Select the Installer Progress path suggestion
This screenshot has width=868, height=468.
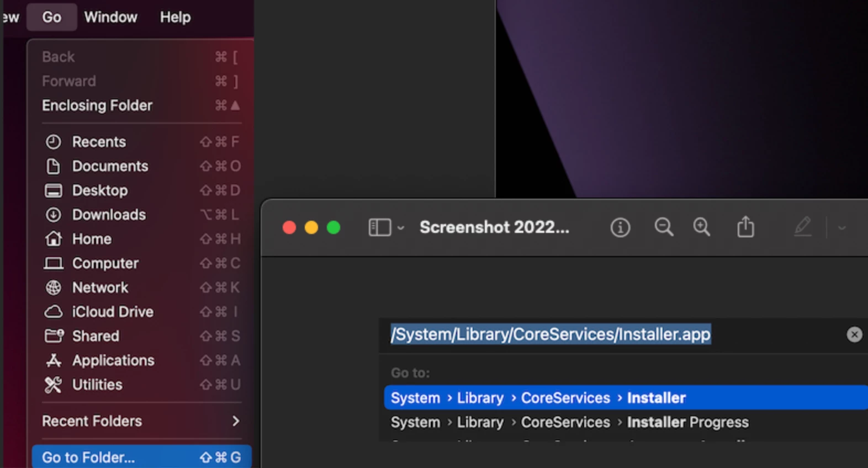(626, 422)
